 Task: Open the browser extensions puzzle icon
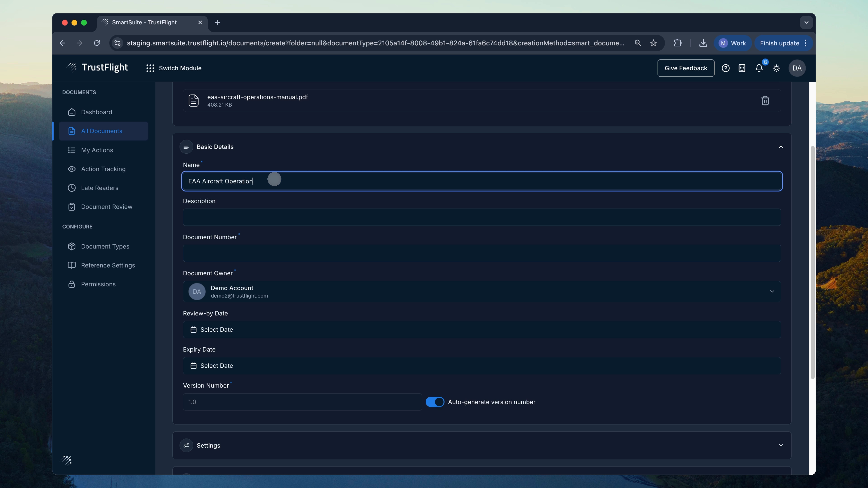click(677, 43)
